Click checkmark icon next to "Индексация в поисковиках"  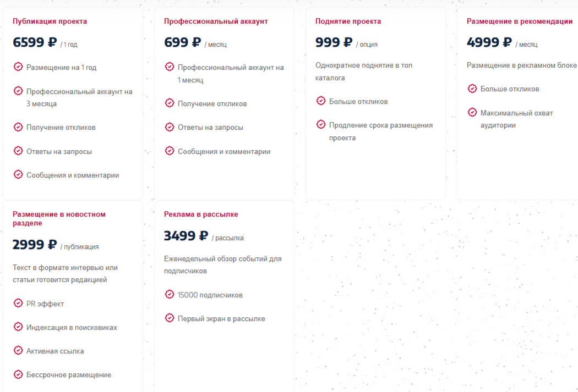(18, 327)
